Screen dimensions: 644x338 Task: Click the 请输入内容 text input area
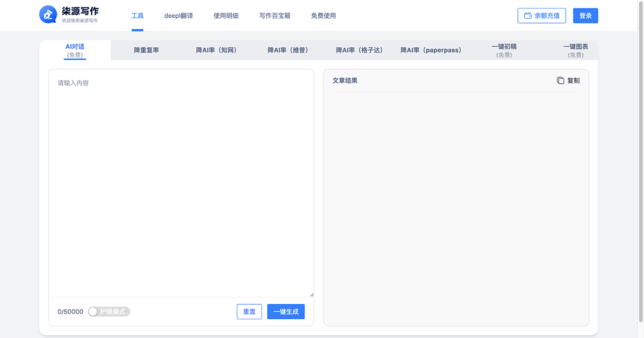[x=181, y=182]
